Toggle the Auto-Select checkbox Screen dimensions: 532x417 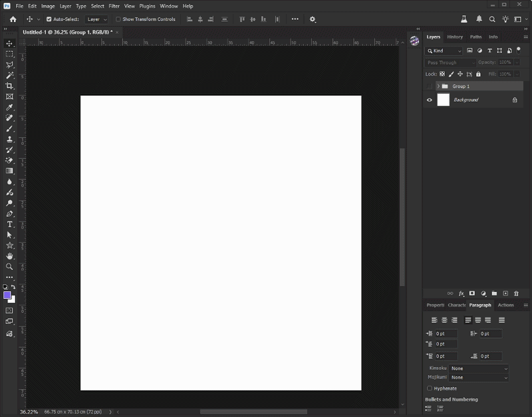(x=49, y=19)
